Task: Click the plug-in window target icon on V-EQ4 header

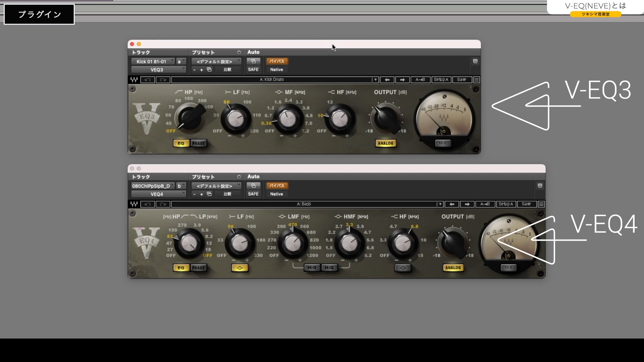Action: tap(540, 186)
